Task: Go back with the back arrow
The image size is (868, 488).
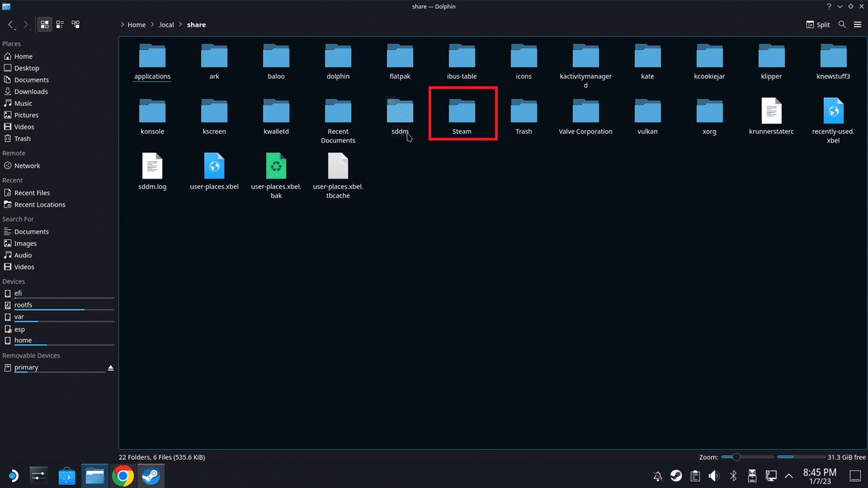Action: [12, 25]
